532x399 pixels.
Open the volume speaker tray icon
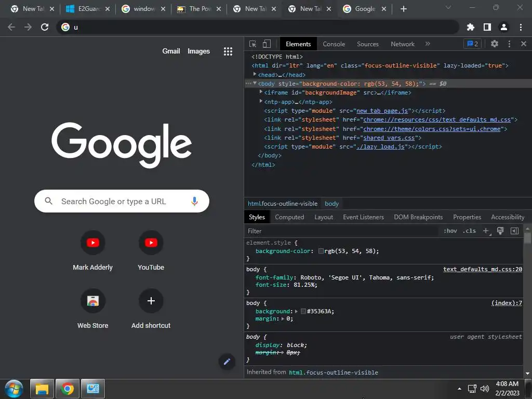[x=485, y=389]
